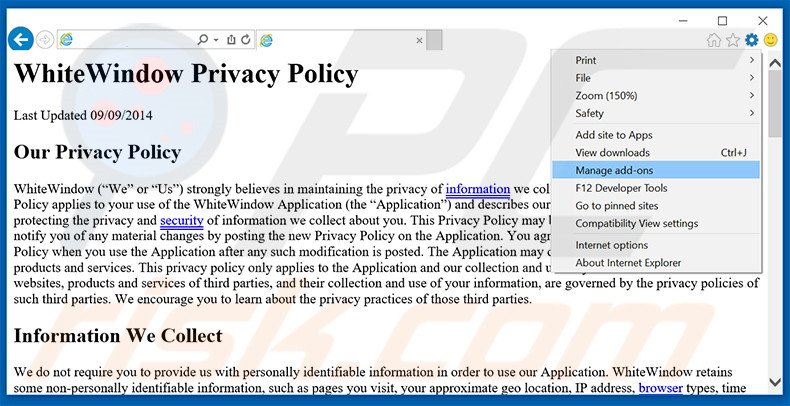Viewport: 790px width, 406px height.
Task: Expand the Zoom submenu arrow
Action: point(752,95)
